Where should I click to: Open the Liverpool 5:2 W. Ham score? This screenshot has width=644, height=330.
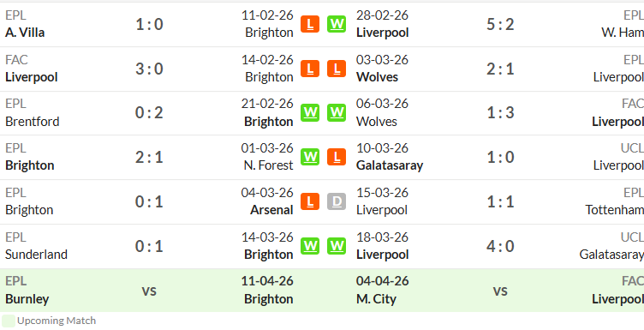click(x=500, y=24)
